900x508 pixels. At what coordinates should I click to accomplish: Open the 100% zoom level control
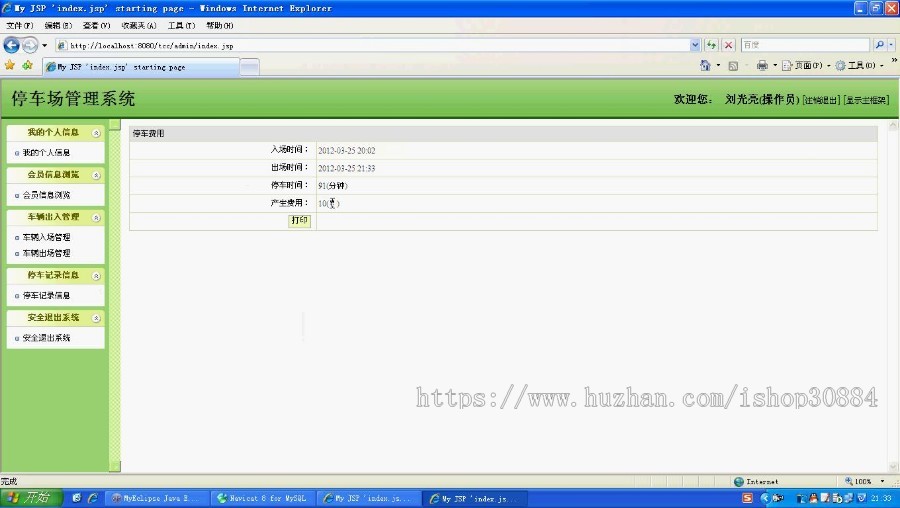[x=864, y=482]
